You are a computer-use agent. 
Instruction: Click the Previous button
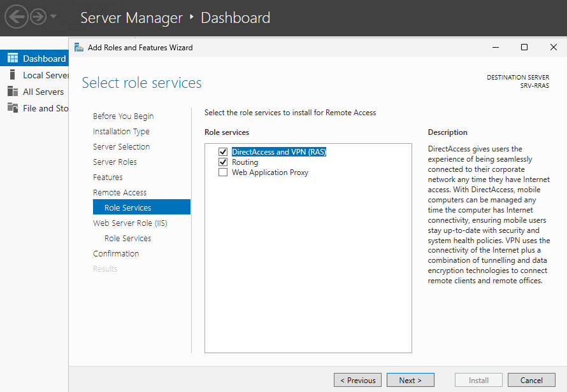[357, 381]
